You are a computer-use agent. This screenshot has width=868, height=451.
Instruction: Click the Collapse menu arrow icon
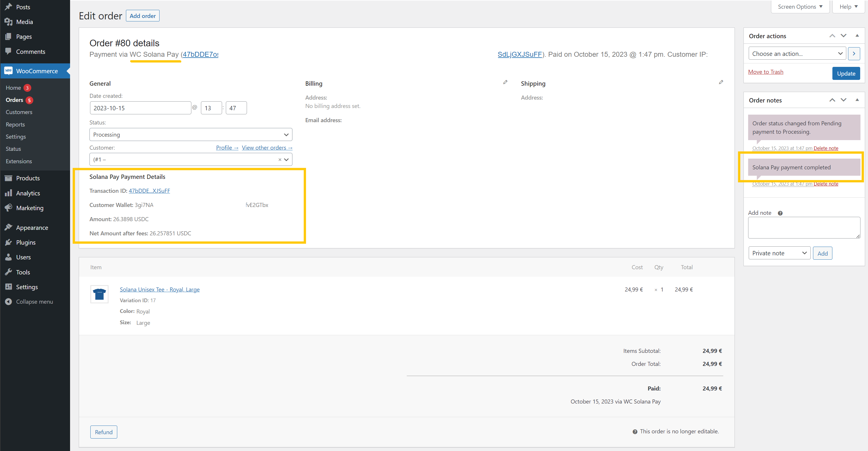tap(8, 302)
